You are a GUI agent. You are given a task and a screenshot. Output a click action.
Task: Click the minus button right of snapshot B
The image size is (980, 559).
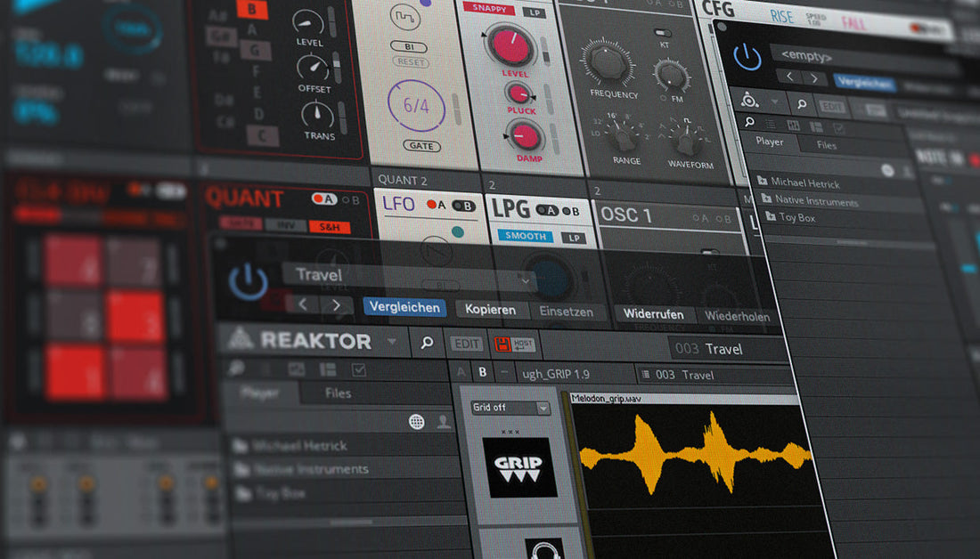coord(504,374)
